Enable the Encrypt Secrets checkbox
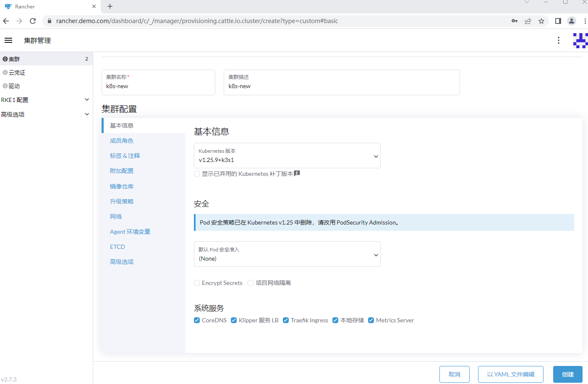 197,283
